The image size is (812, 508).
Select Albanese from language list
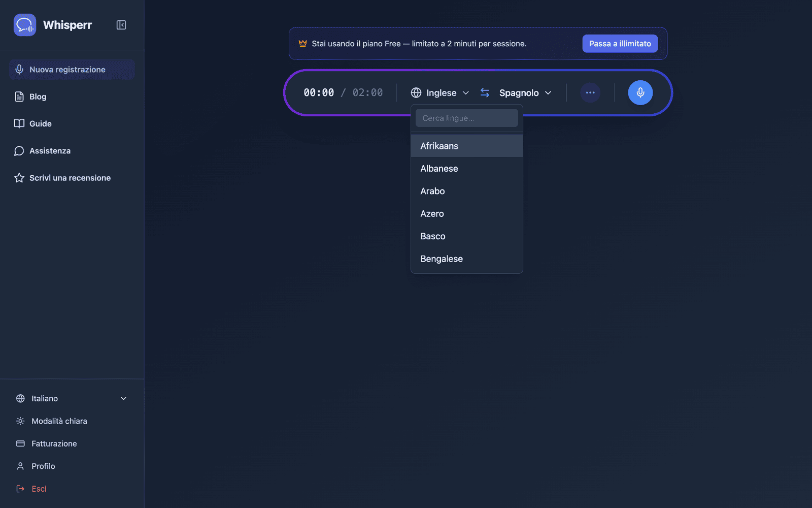click(467, 169)
